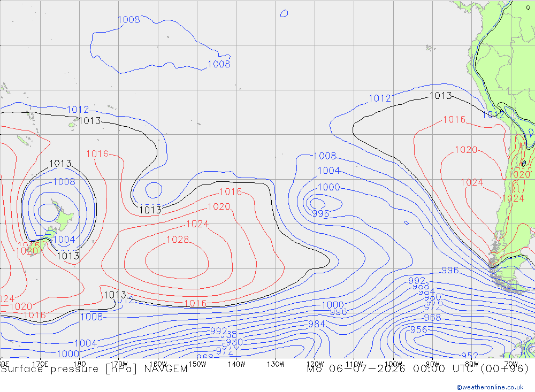This screenshot has width=535, height=392.
Task: Click the 170E longitude axis label
Action: pyautogui.click(x=40, y=364)
